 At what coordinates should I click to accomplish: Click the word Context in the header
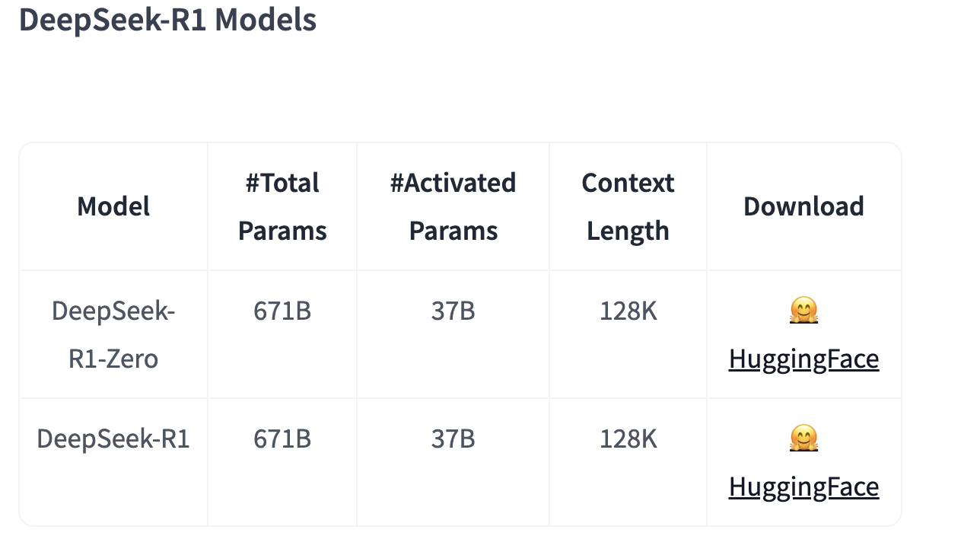tap(628, 183)
